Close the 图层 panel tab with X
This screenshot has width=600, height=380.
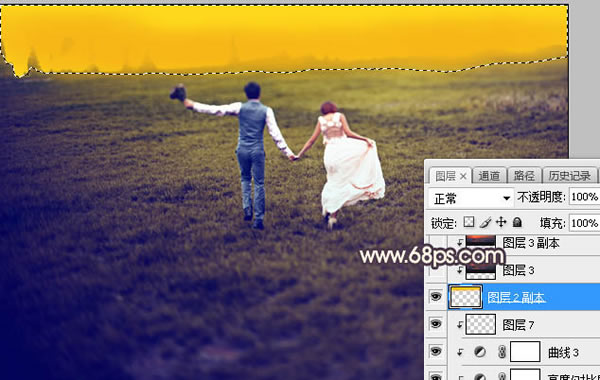pos(463,176)
